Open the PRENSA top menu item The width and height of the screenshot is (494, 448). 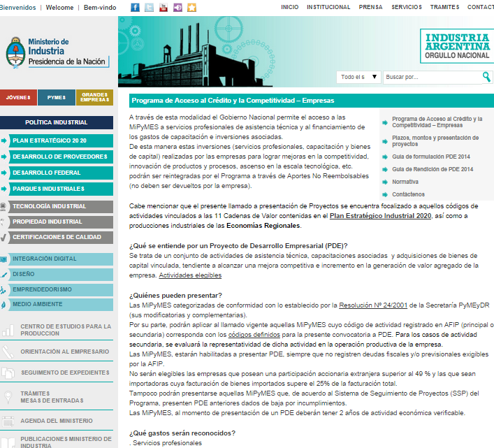370,7
